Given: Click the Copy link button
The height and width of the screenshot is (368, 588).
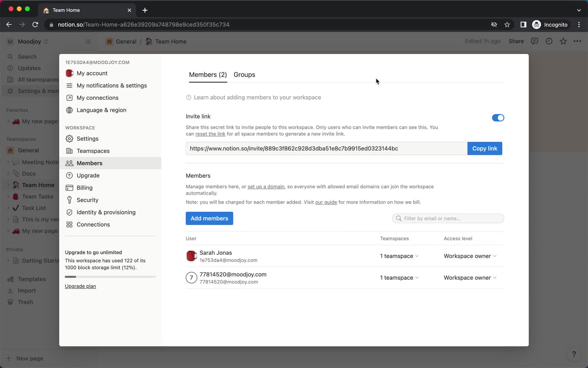Looking at the screenshot, I should pyautogui.click(x=484, y=148).
